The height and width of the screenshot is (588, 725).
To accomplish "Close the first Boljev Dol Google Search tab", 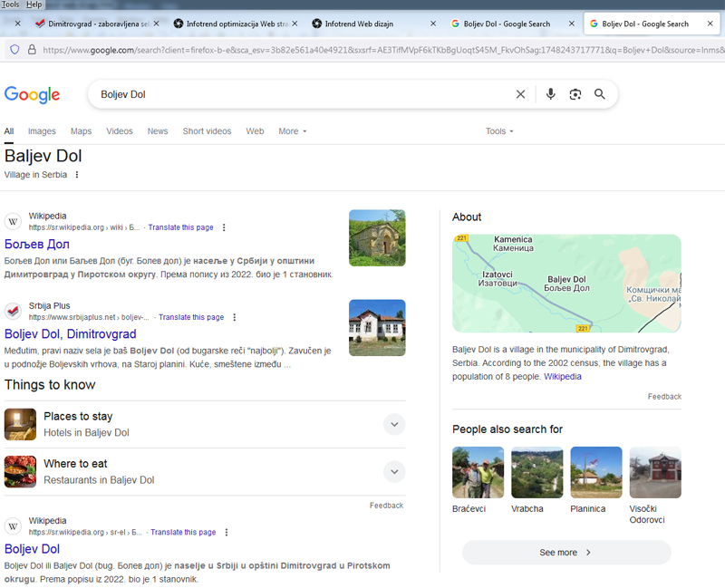I will pos(572,24).
